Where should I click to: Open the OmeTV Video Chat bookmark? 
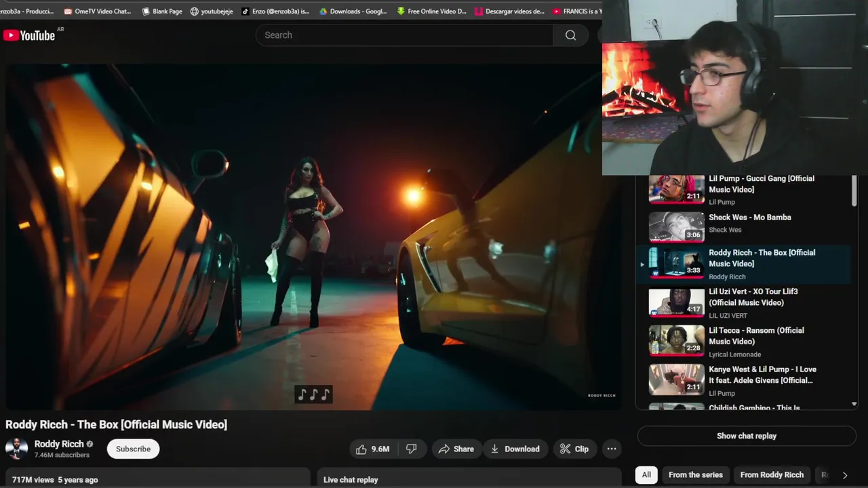tap(98, 12)
